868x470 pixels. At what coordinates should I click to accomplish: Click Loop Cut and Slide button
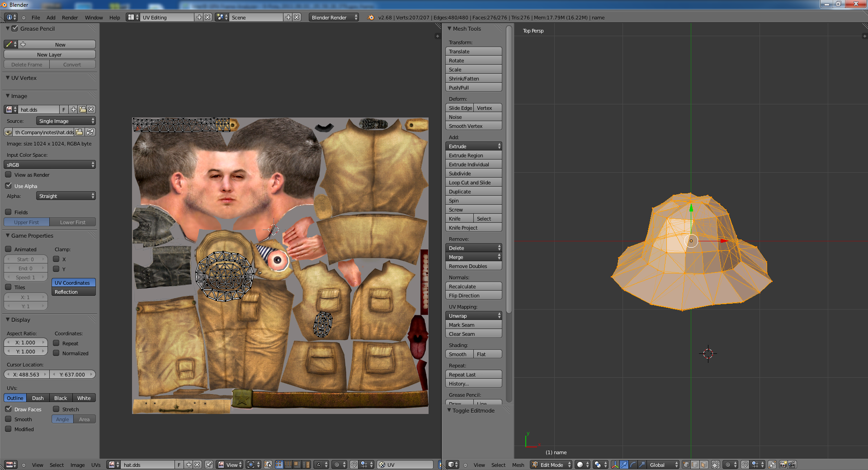pos(473,182)
